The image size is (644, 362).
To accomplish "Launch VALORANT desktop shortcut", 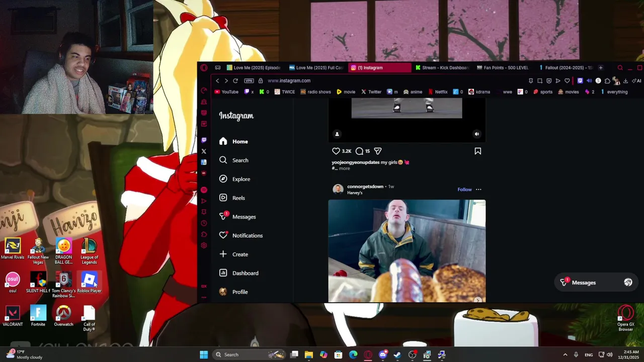I will (13, 317).
